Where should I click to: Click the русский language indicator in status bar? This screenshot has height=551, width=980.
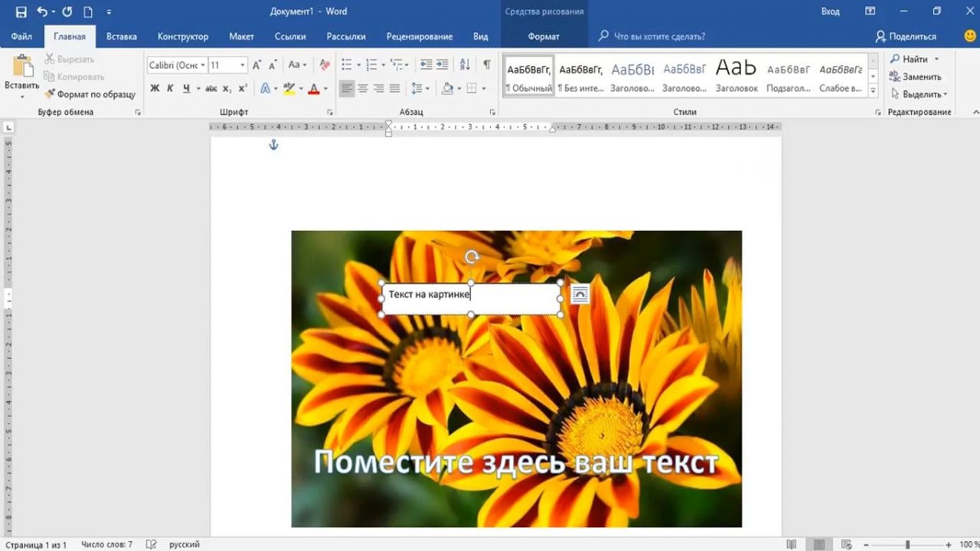[185, 544]
